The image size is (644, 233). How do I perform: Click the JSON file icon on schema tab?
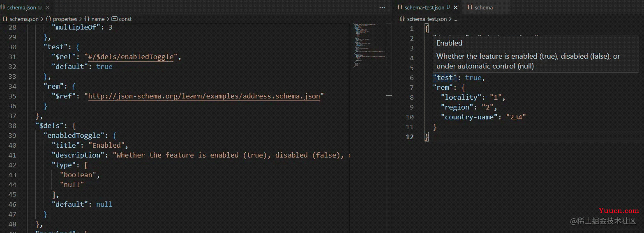(470, 7)
